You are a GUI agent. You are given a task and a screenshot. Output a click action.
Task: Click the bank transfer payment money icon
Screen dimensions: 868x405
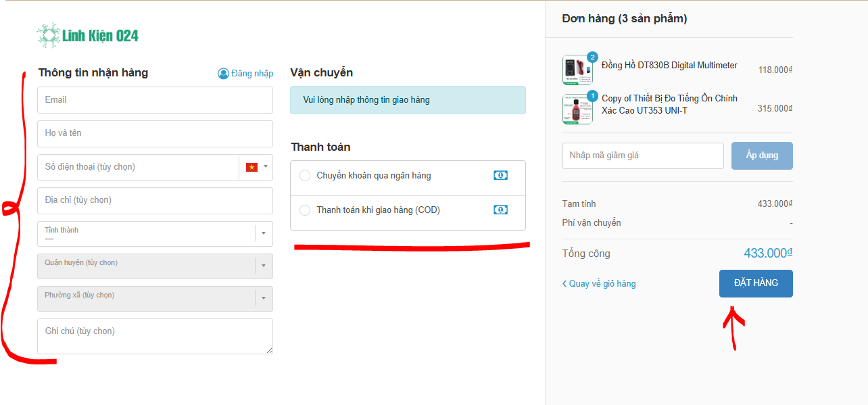coord(500,176)
